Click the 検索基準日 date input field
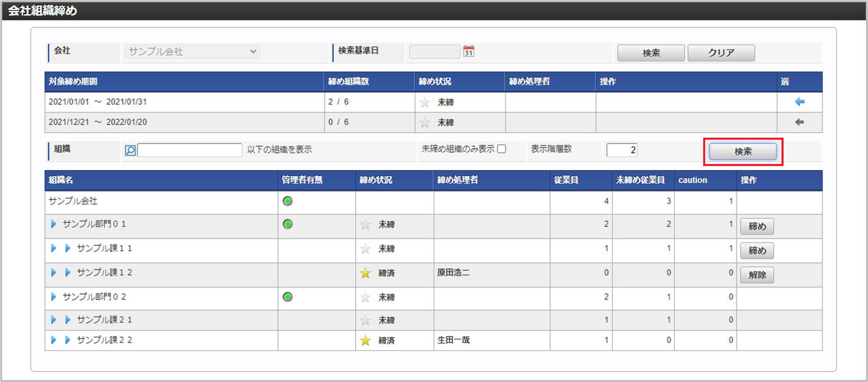 pos(435,51)
